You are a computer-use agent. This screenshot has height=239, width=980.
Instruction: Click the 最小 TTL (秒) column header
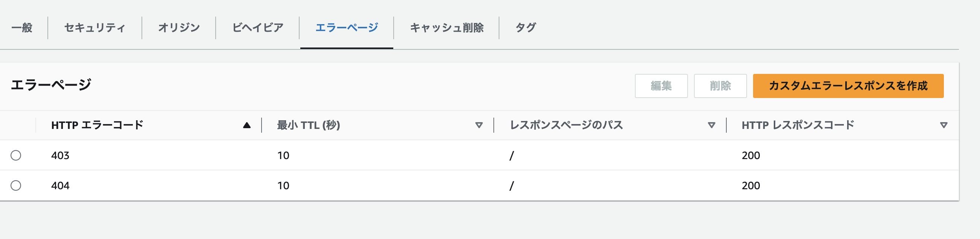click(x=309, y=125)
